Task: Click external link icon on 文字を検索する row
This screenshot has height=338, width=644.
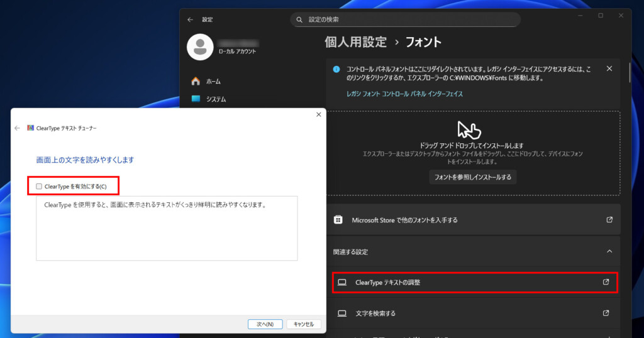Action: (606, 313)
